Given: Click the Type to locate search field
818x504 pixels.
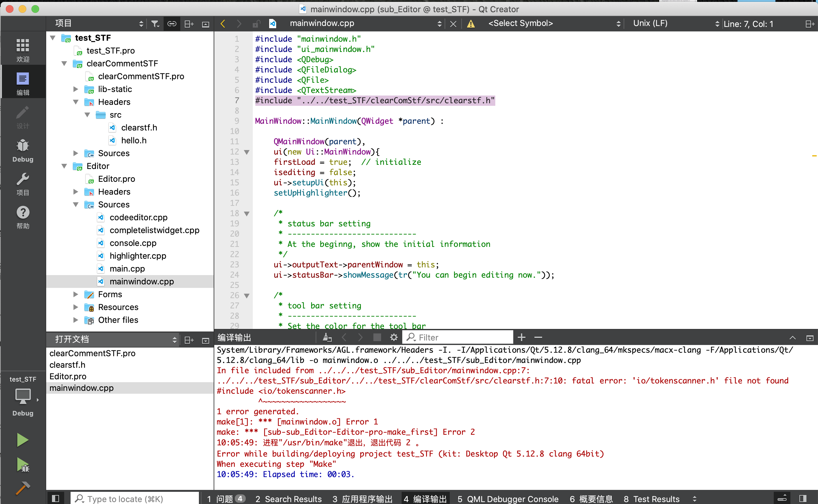Looking at the screenshot, I should pos(135,498).
